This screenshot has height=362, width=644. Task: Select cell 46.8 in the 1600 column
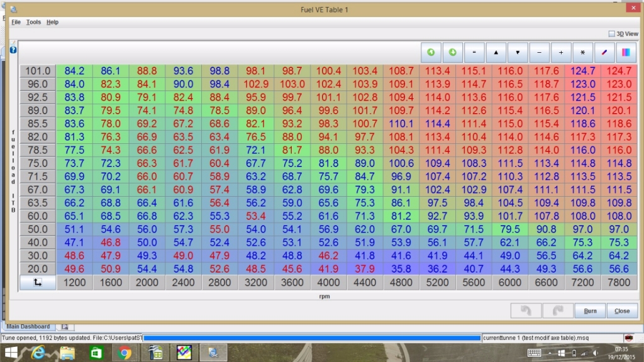coord(111,243)
